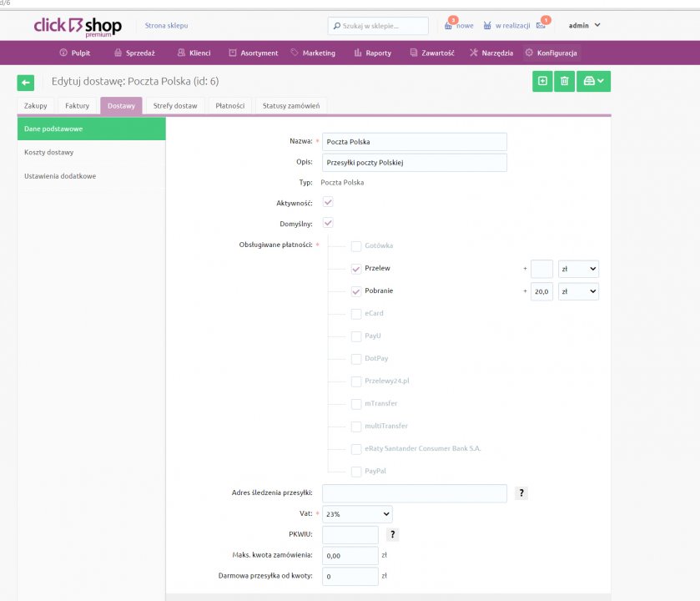Click the Pulpit dashboard icon

pos(63,53)
